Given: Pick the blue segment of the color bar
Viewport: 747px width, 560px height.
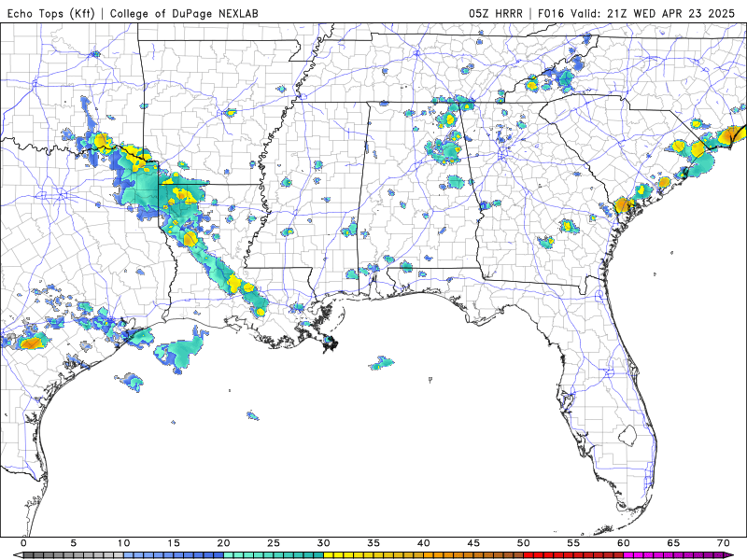Looking at the screenshot, I should coord(174,555).
